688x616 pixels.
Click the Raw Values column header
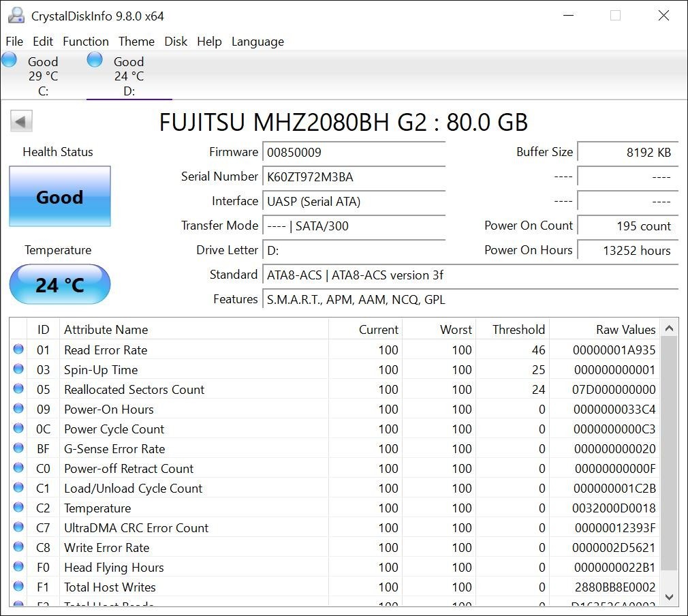605,329
